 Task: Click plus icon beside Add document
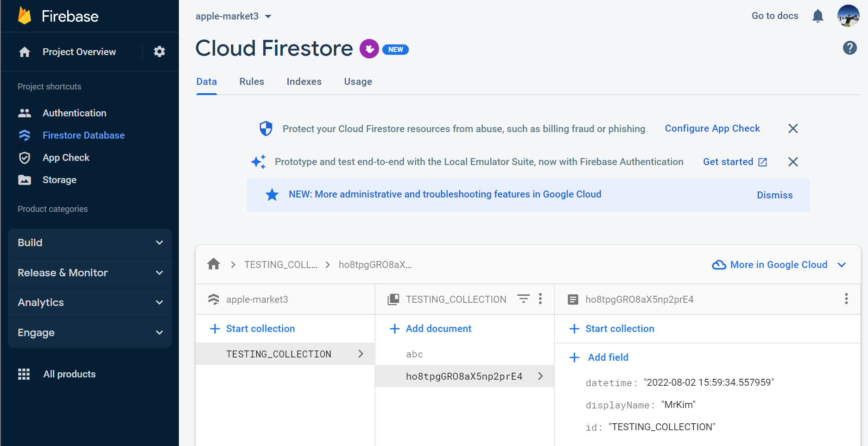(x=395, y=329)
